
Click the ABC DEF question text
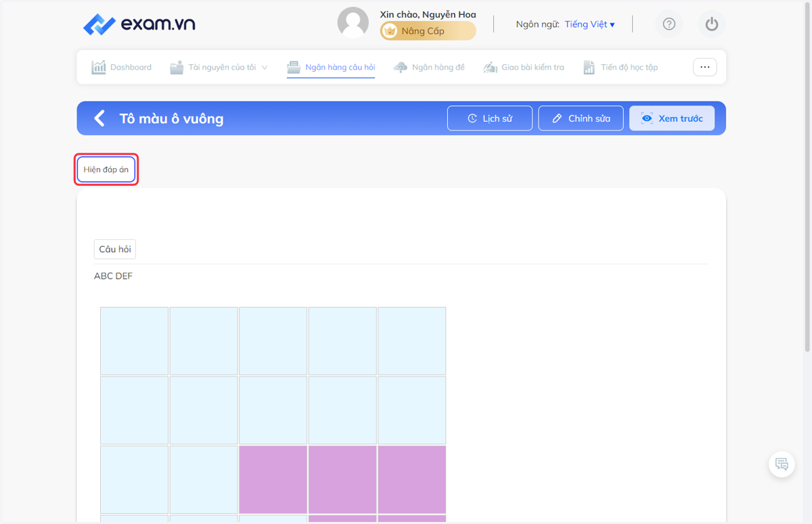click(114, 276)
